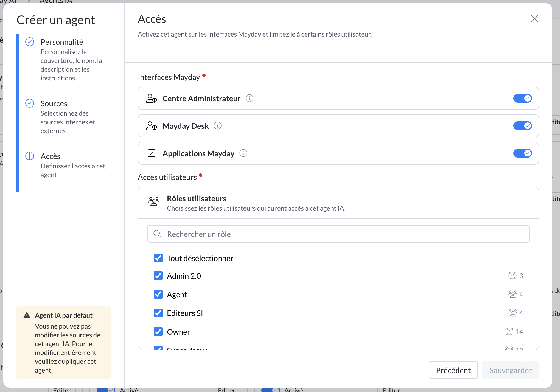Open the Sources step
The image size is (560, 392).
pyautogui.click(x=54, y=103)
